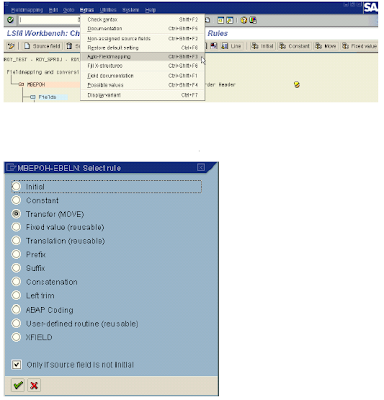384x400 pixels.
Task: Click the Constant rule toolbar button
Action: tap(295, 46)
